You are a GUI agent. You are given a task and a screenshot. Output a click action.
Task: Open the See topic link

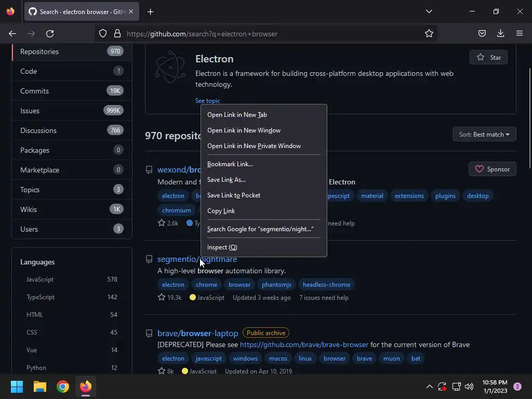pyautogui.click(x=208, y=101)
